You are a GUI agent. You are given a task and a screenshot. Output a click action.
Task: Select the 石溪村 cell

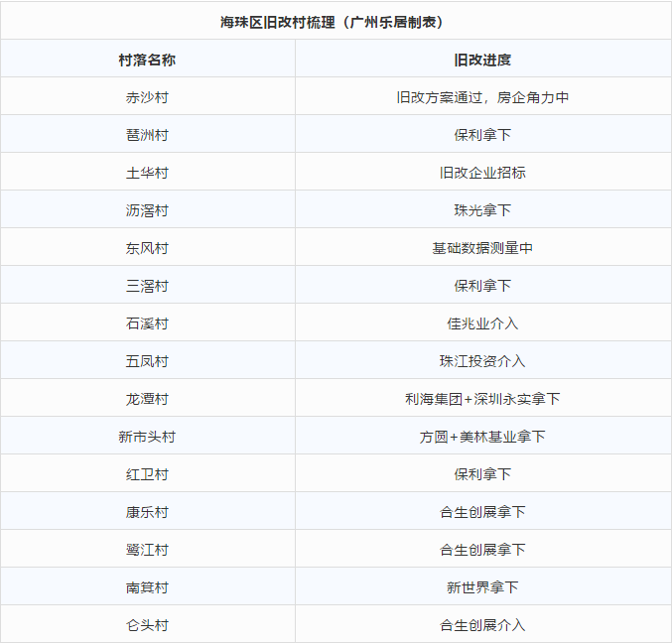point(147,323)
